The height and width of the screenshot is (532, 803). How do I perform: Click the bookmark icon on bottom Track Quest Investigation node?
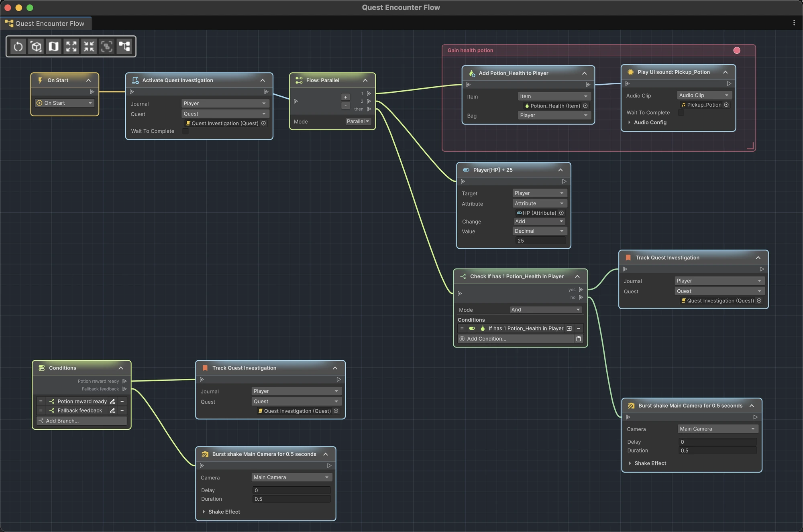click(205, 368)
